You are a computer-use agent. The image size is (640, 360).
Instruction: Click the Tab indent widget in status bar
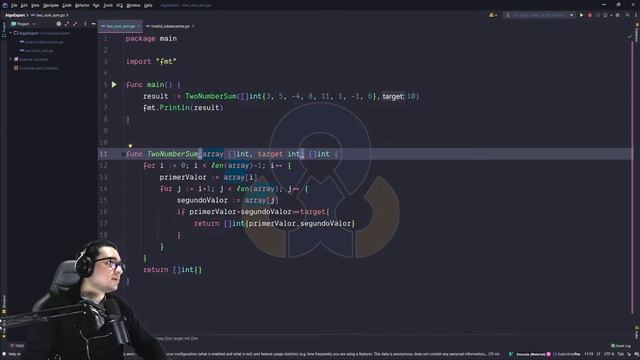click(x=620, y=354)
